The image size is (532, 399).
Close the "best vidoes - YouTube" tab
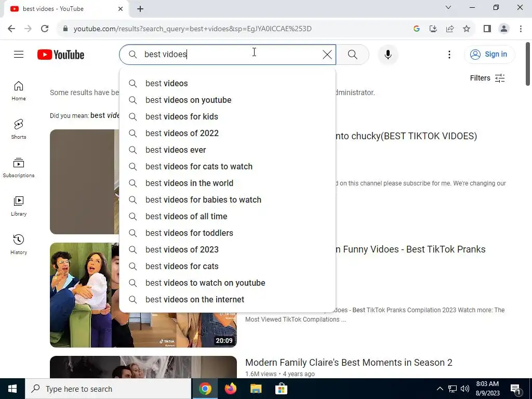[x=121, y=9]
